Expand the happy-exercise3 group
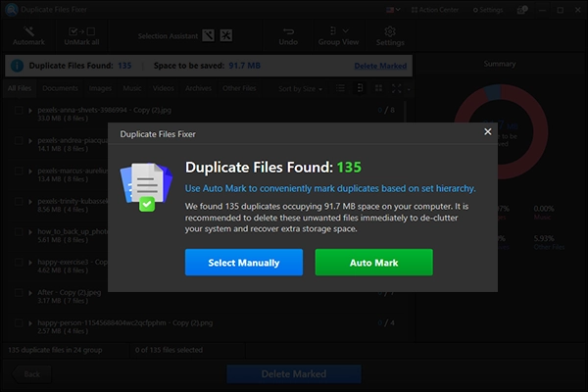The image size is (588, 392). point(30,263)
